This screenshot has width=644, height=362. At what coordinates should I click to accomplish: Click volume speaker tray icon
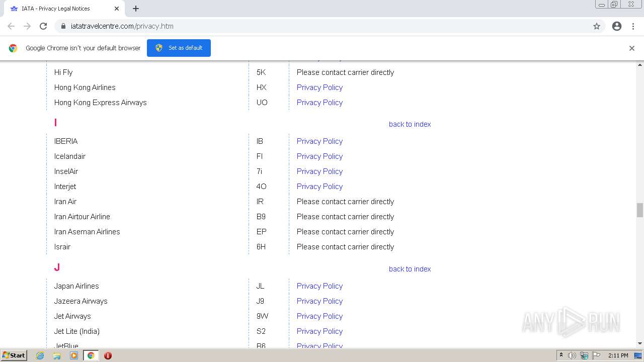572,355
